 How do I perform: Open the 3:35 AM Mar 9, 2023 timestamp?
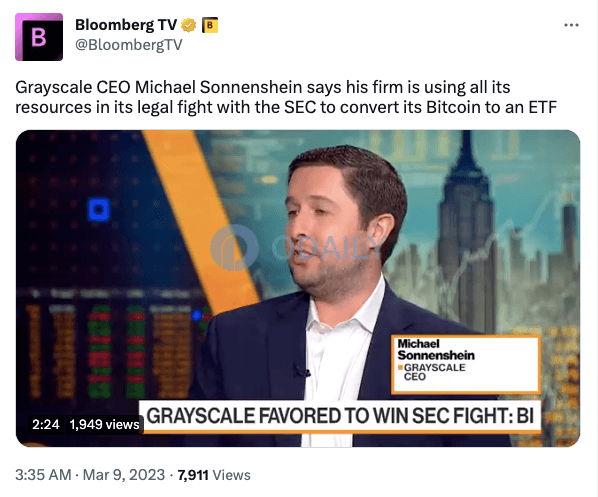tap(90, 475)
